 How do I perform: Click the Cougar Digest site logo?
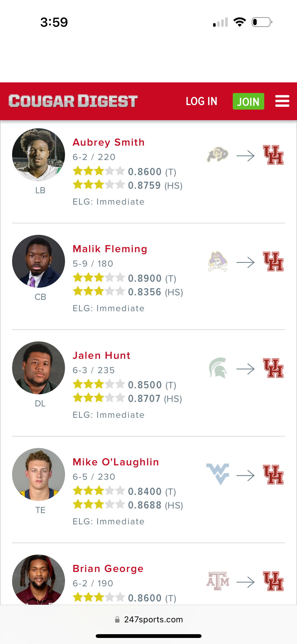[x=73, y=101]
